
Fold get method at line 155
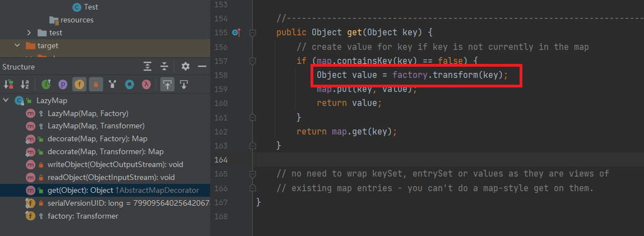click(x=253, y=33)
